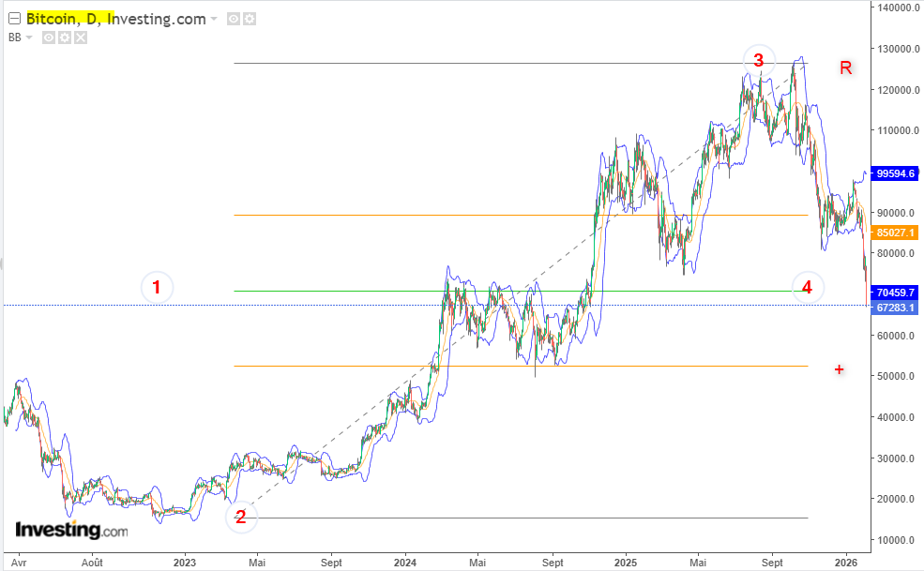Open the Bitcoin series dropdown arrow
The width and height of the screenshot is (924, 571).
[x=214, y=19]
